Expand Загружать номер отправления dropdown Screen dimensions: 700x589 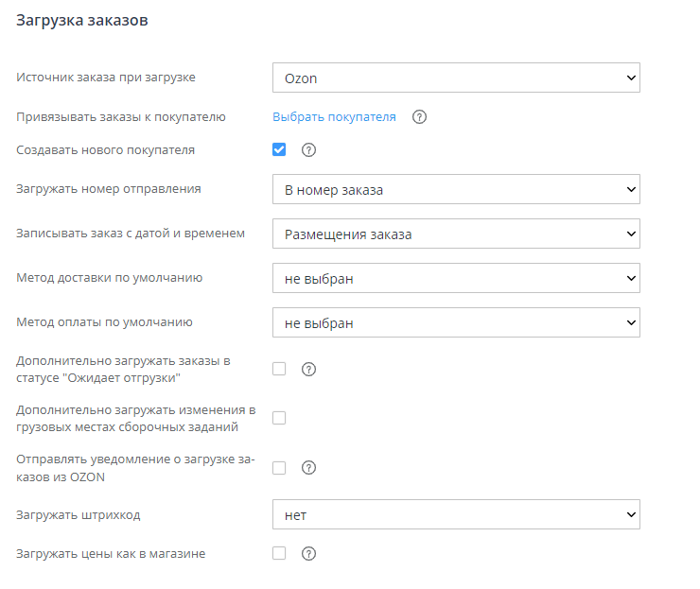pos(456,190)
